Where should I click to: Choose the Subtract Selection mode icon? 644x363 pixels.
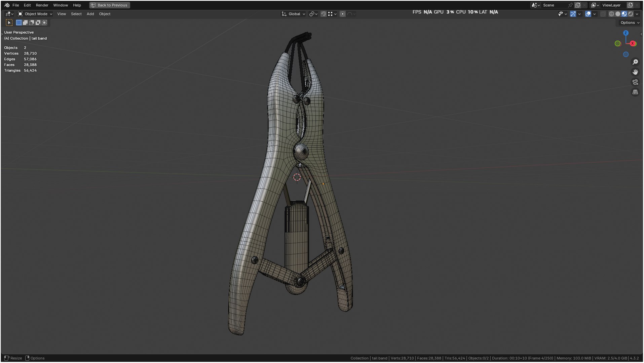32,23
